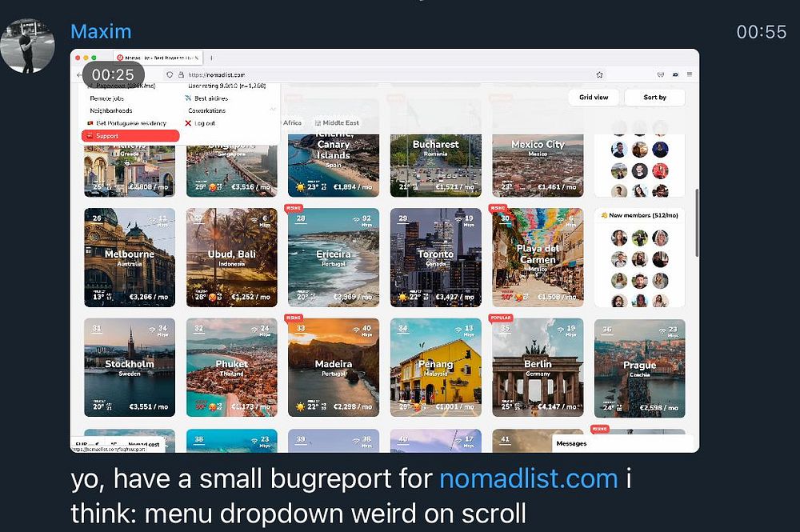Select Best airlines menu item
The width and height of the screenshot is (800, 532).
[206, 98]
